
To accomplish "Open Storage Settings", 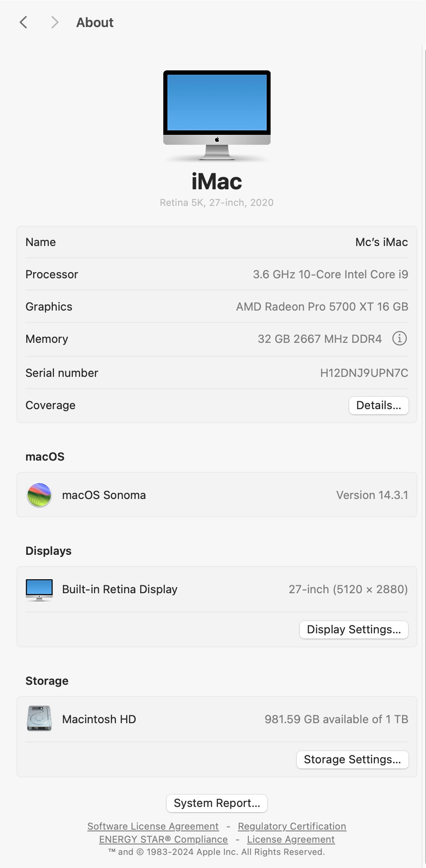I will coord(352,759).
